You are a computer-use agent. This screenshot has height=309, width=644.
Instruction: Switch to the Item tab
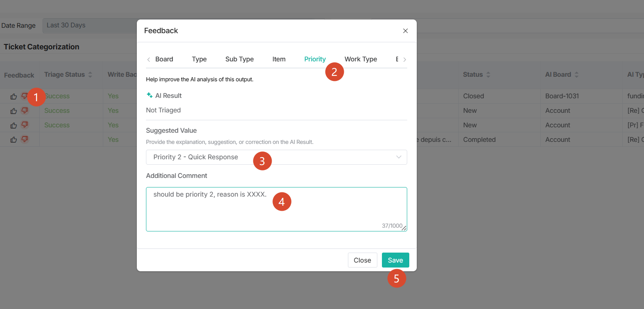click(279, 59)
